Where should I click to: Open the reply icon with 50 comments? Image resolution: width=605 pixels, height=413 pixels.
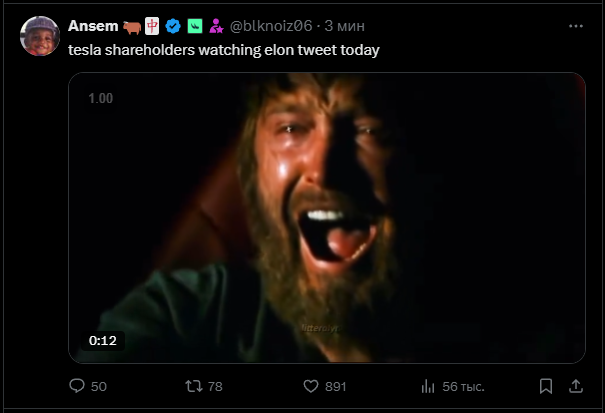[x=77, y=386]
